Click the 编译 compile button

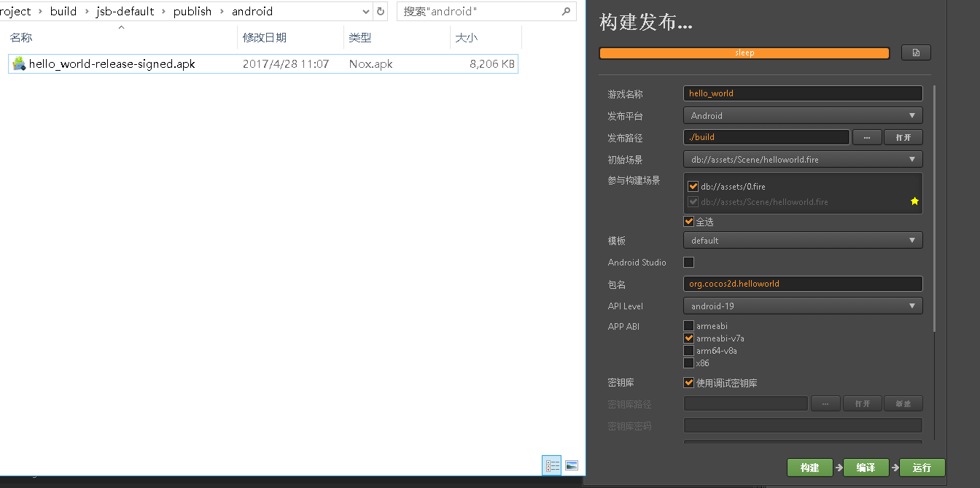click(866, 468)
